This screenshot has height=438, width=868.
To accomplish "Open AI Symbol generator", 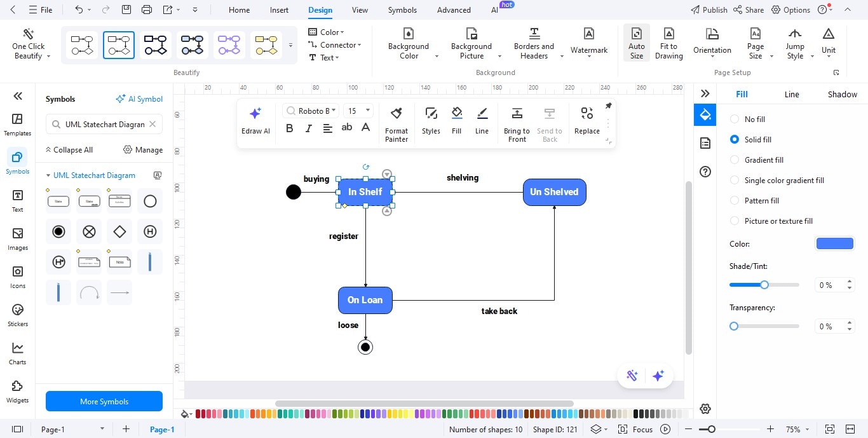I will coord(139,99).
